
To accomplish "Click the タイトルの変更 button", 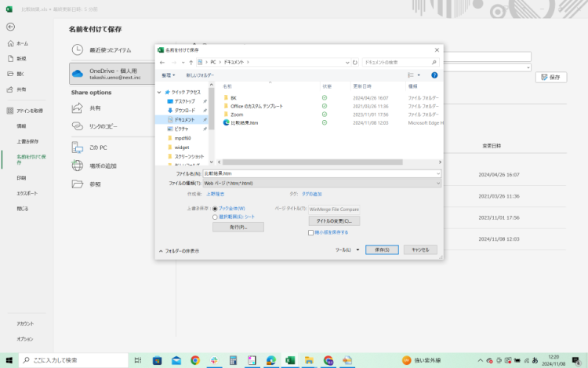I will tap(333, 221).
